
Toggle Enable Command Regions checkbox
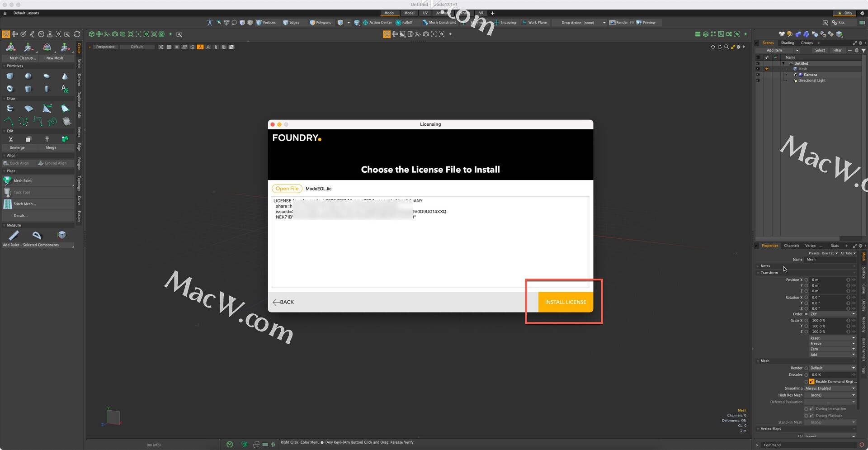pyautogui.click(x=811, y=382)
